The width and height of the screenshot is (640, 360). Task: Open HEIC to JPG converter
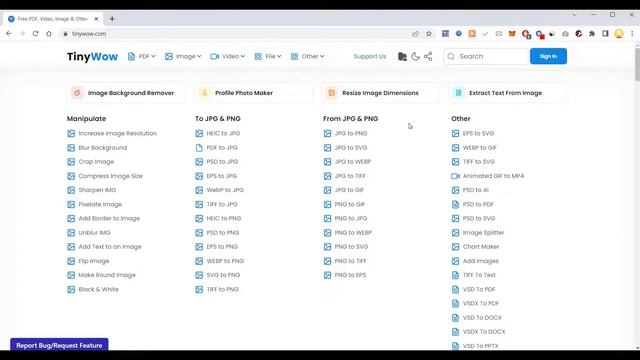[x=223, y=133]
